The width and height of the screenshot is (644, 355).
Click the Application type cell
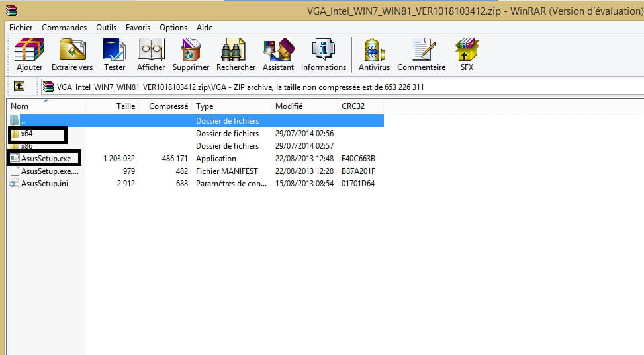(216, 159)
